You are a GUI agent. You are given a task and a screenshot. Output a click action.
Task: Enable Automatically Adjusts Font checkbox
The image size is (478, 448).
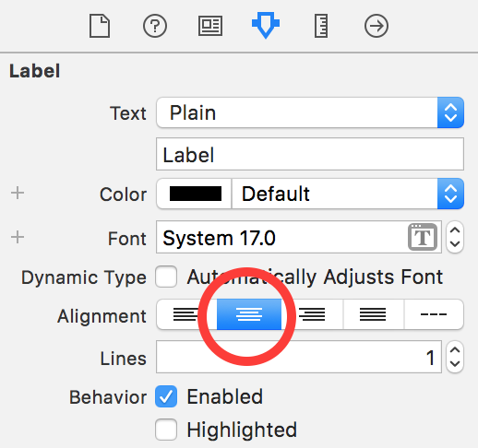pos(166,277)
